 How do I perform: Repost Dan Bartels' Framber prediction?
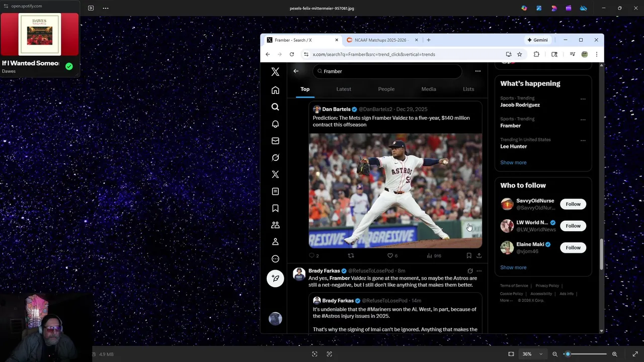351,255
